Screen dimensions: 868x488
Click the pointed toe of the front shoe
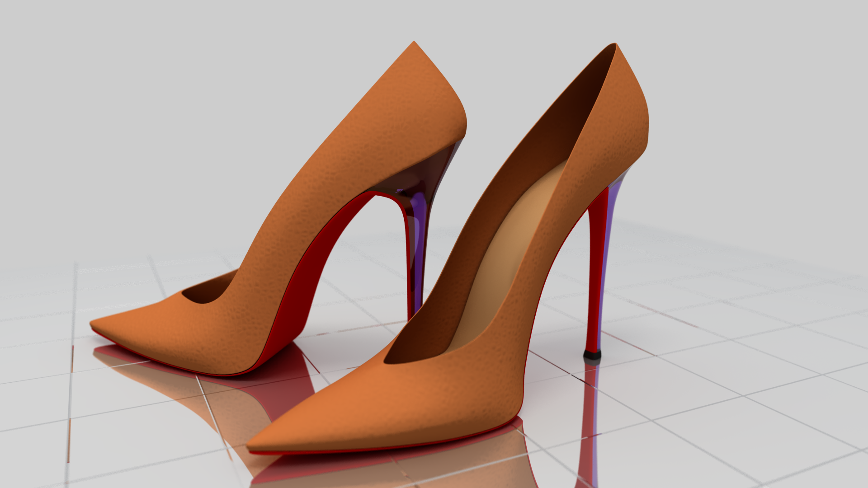pyautogui.click(x=267, y=438)
